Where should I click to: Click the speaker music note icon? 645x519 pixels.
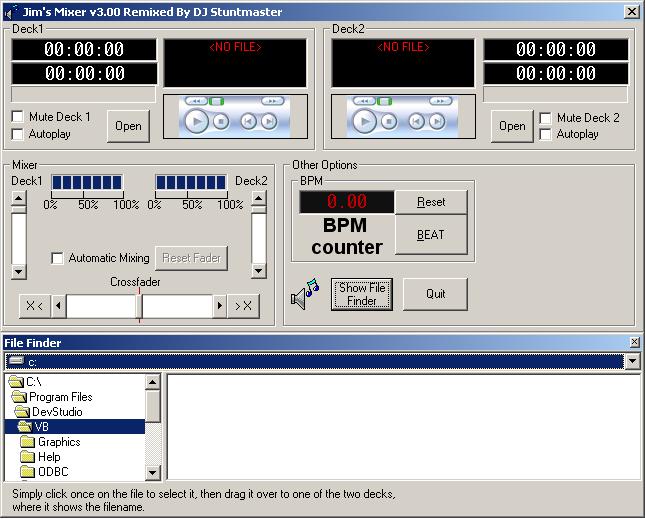(304, 294)
